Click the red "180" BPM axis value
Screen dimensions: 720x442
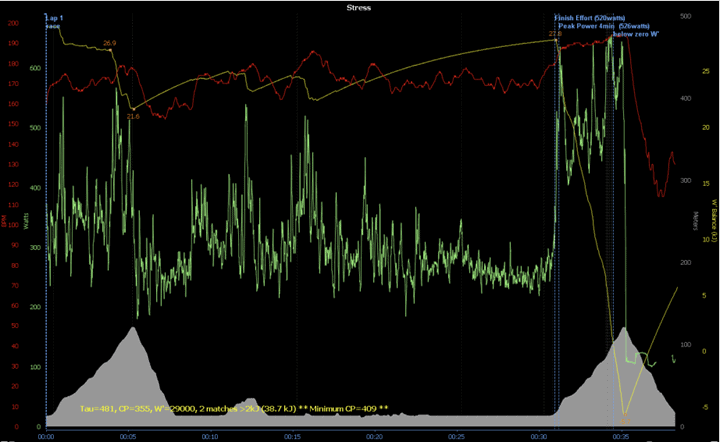click(13, 63)
